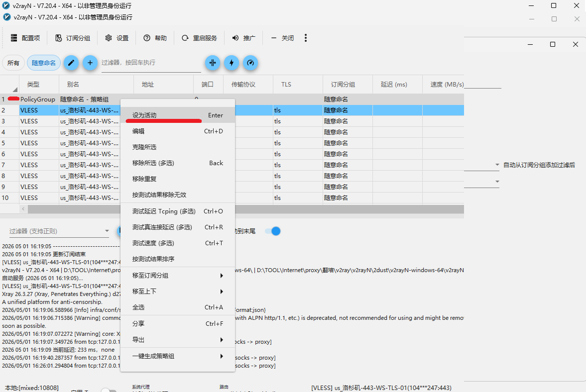Select the VLESS server in row 5
586x392 pixels.
(232, 143)
